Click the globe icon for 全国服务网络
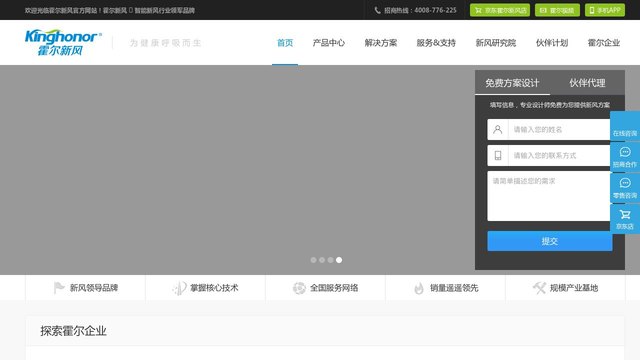This screenshot has width=640, height=360. click(299, 288)
